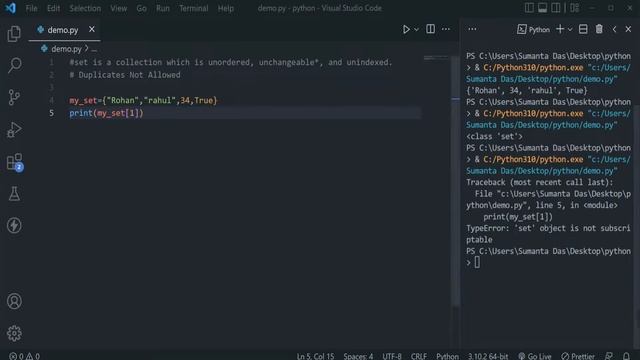Screen dimensions: 640x360
Task: Open the Run menu
Action: pyautogui.click(x=162, y=8)
